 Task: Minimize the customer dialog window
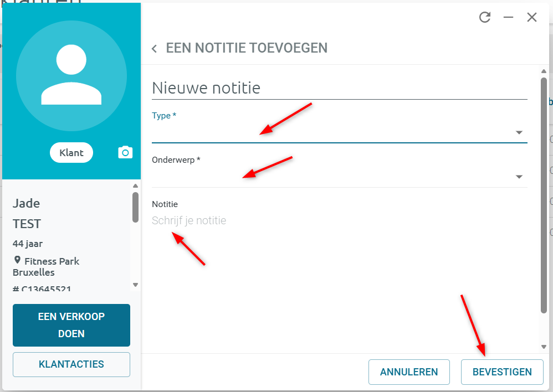coord(508,17)
